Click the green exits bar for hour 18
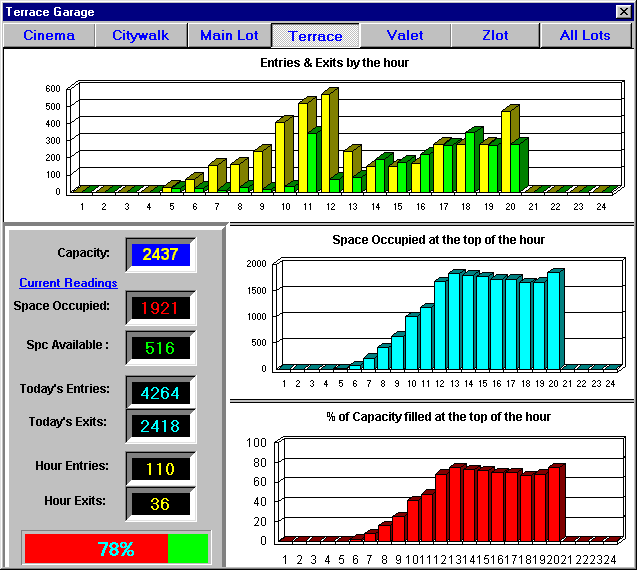 click(x=470, y=162)
